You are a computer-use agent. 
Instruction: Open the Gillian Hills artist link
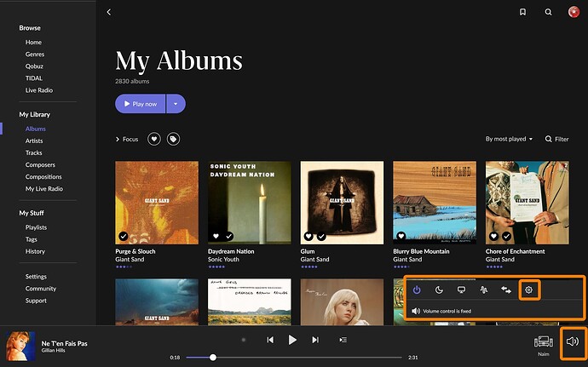(53, 351)
